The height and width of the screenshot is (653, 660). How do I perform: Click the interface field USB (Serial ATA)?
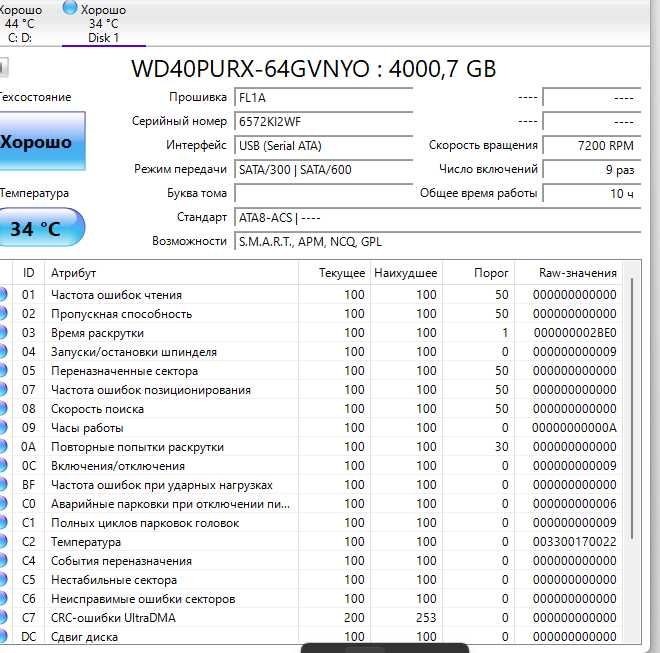coord(323,146)
